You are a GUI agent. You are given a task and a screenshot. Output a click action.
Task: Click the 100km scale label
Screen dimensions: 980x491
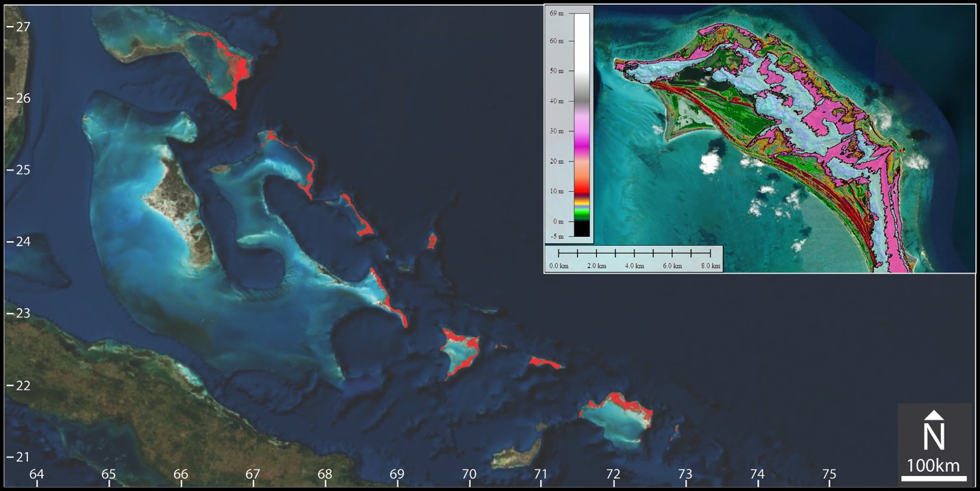click(933, 466)
